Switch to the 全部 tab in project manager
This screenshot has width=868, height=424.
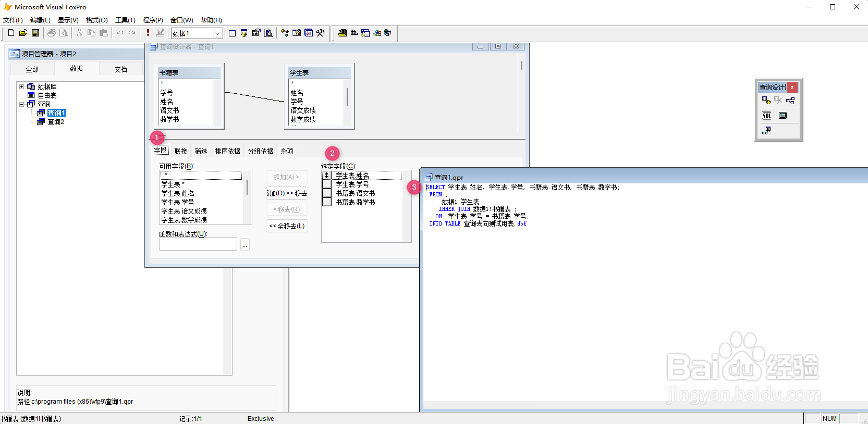[32, 69]
